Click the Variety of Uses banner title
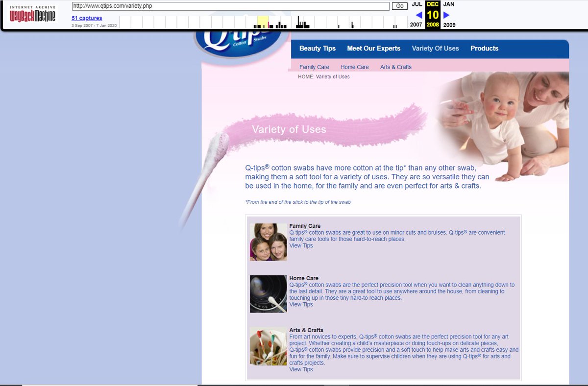This screenshot has width=588, height=386. [289, 130]
